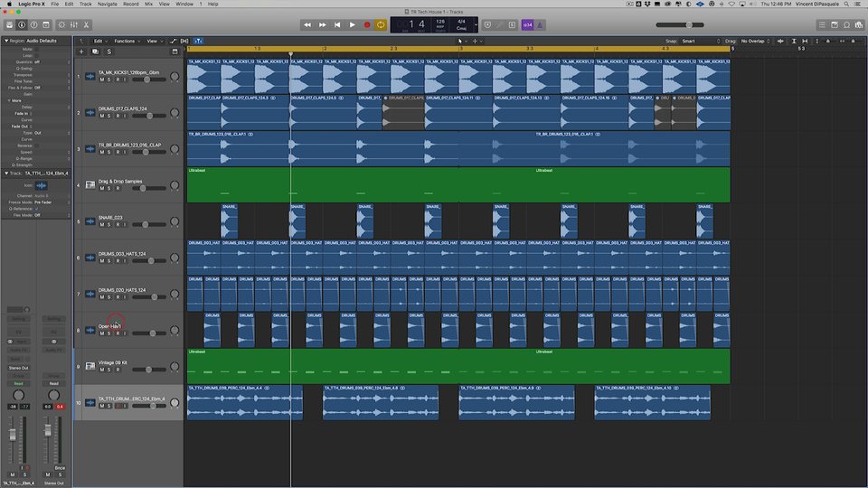Open the Edit menu in Tracks area
This screenshot has height=488, width=868.
click(99, 41)
